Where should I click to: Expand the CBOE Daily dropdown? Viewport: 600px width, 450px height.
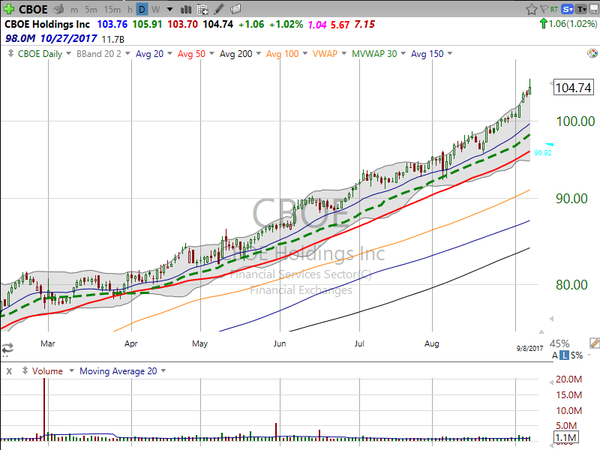(68, 54)
